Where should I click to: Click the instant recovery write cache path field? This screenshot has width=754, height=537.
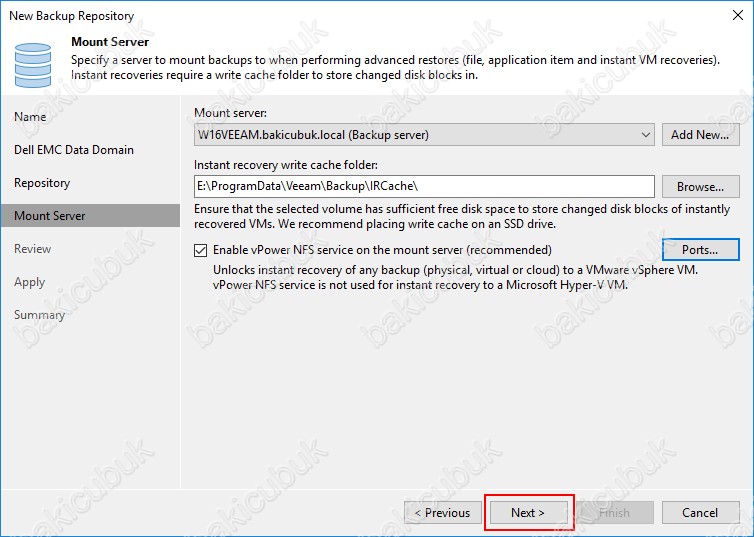pyautogui.click(x=424, y=187)
